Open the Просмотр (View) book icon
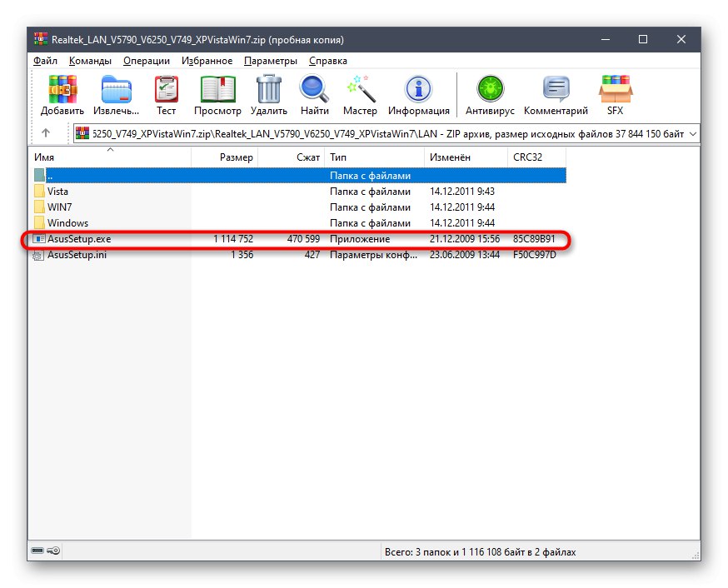This screenshot has width=728, height=588. pos(217,89)
